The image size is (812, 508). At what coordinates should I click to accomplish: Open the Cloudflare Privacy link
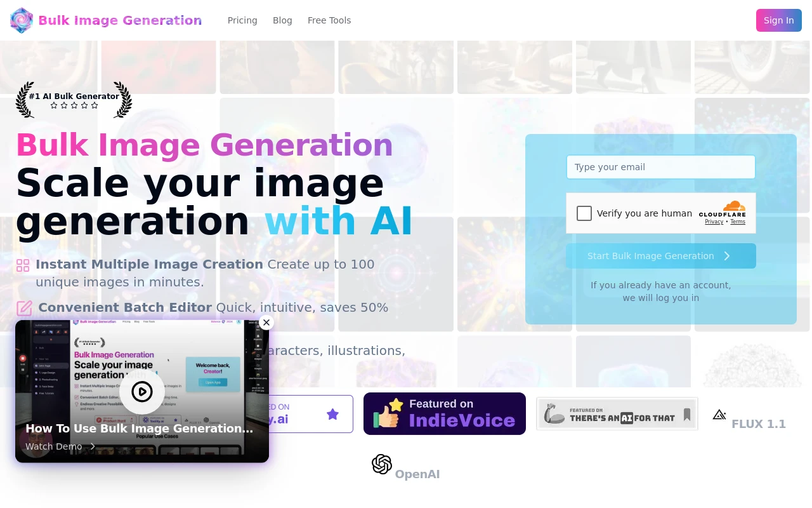click(714, 222)
